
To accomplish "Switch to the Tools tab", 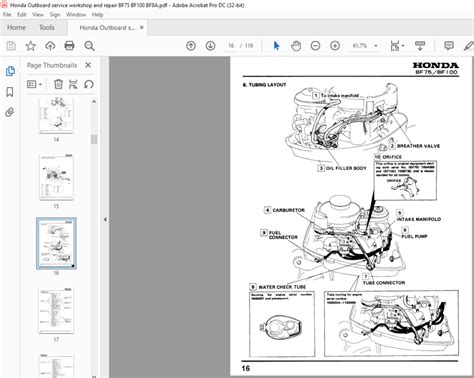I will tap(47, 28).
